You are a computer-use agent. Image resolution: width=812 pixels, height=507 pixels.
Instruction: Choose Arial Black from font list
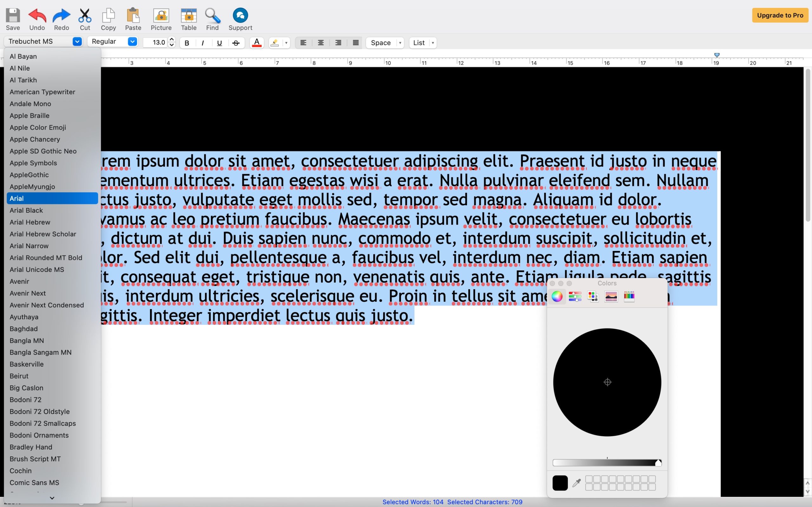tap(26, 210)
